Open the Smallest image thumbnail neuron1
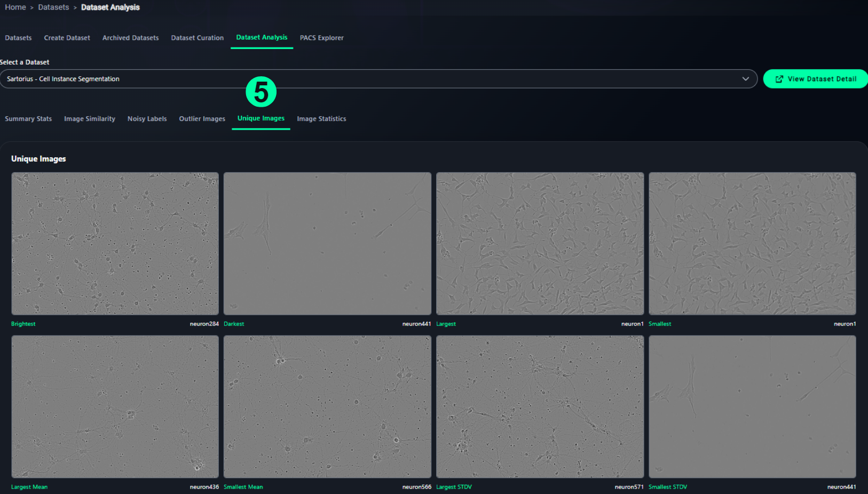868x494 pixels. 752,243
